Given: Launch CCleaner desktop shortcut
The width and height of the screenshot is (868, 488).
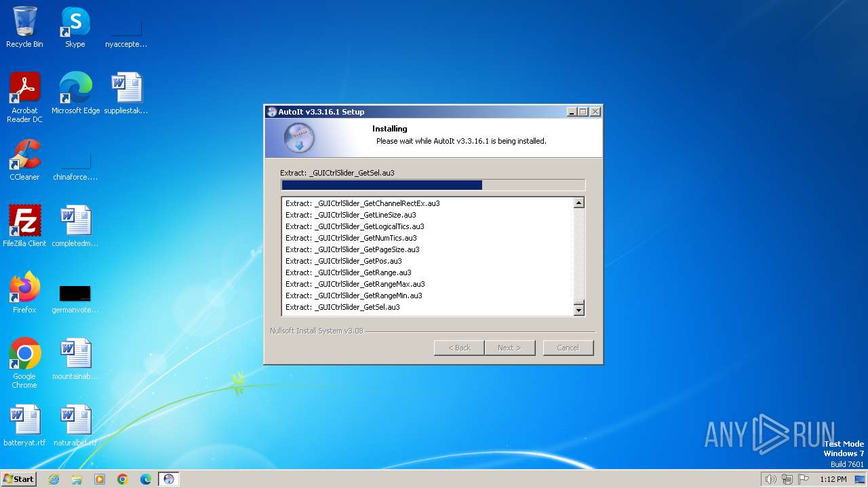Looking at the screenshot, I should pos(24,160).
